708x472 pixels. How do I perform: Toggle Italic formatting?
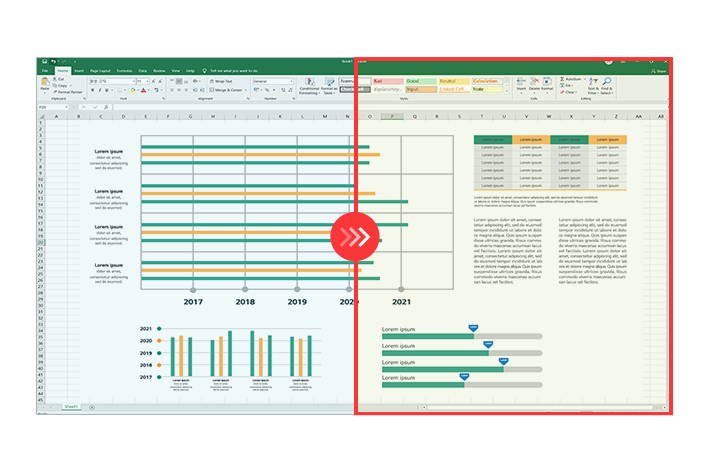100,90
